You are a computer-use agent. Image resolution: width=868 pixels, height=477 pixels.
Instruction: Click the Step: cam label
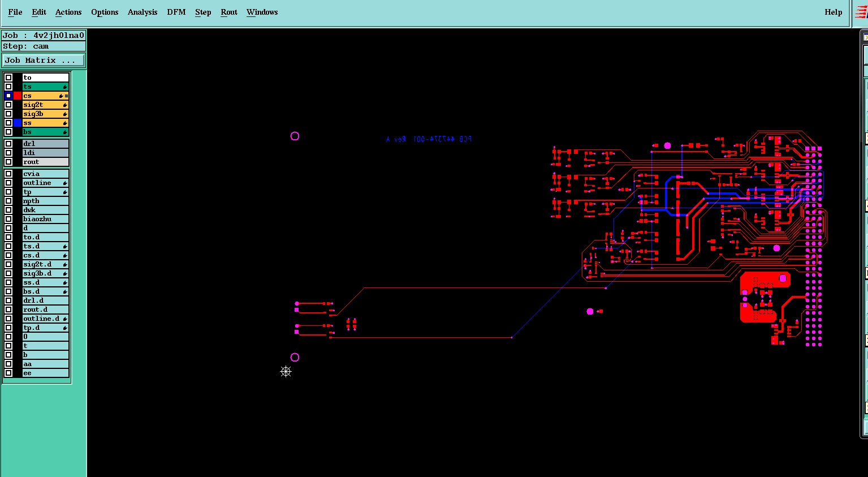pyautogui.click(x=44, y=46)
